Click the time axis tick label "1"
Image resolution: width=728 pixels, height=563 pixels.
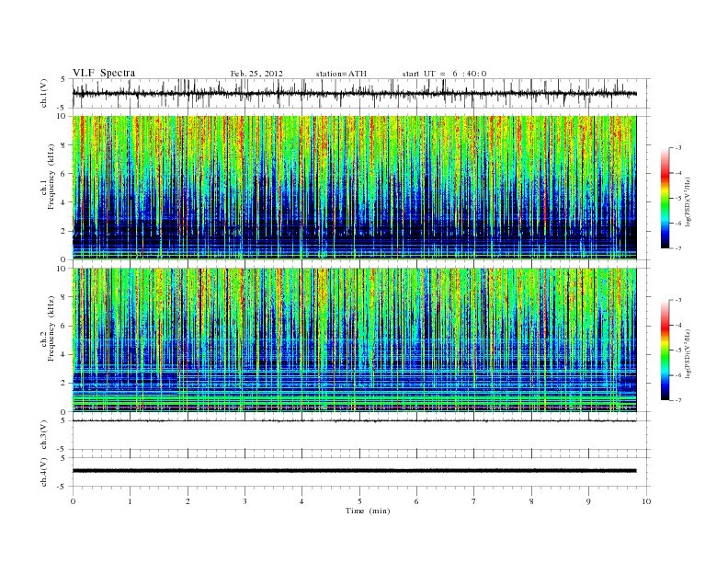(130, 501)
